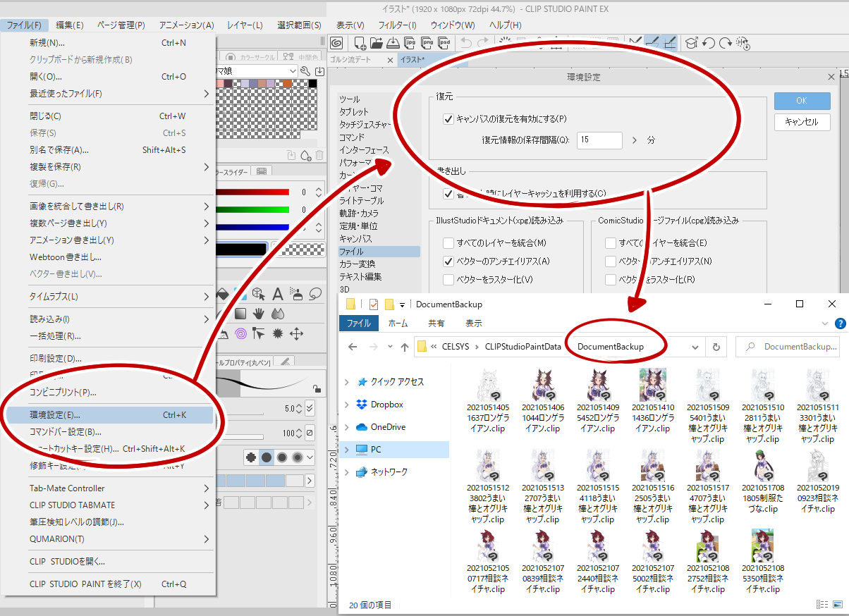Viewport: 849px width, 616px height.
Task: Click add color droplet icon in color set
Action: point(306,156)
